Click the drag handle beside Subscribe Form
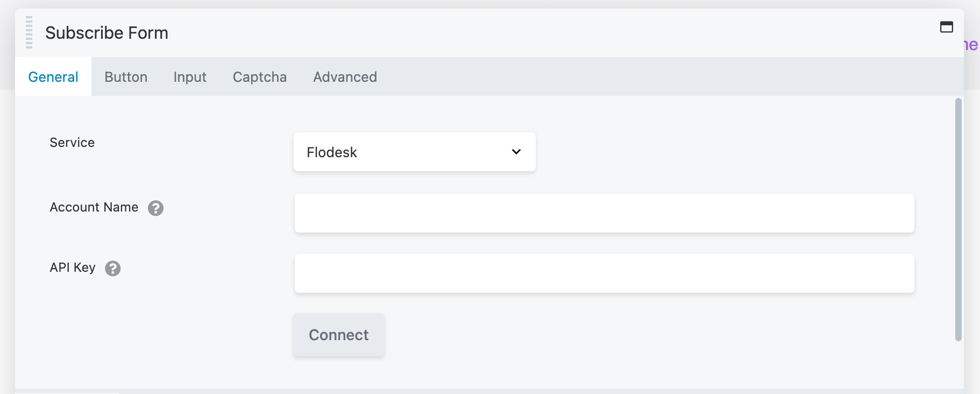The width and height of the screenshot is (980, 394). (x=29, y=33)
